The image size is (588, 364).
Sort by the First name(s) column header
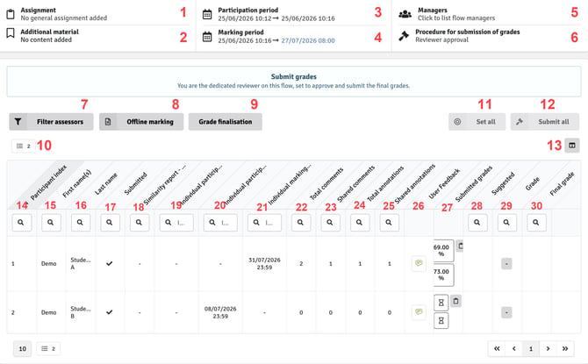point(77,183)
